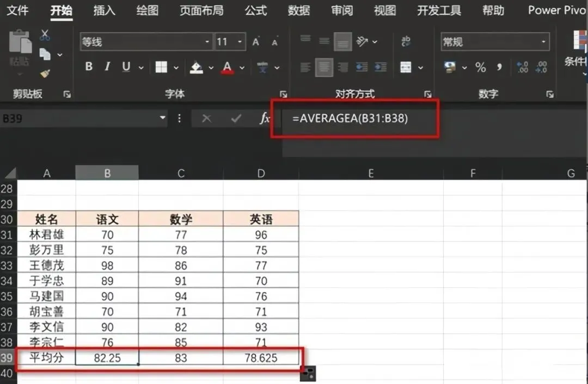Expand merge cells options arrow
This screenshot has height=384, width=588.
(x=420, y=68)
